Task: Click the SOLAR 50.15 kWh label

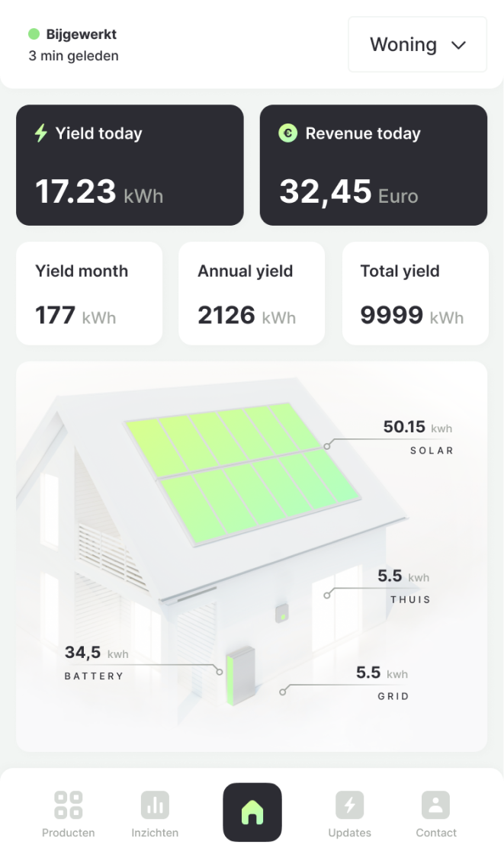Action: tap(418, 437)
